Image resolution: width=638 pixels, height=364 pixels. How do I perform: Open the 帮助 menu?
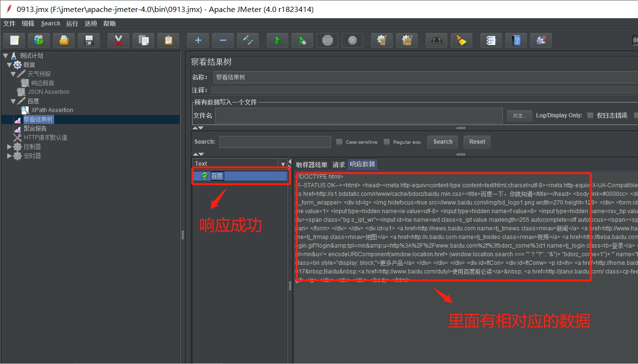click(109, 23)
